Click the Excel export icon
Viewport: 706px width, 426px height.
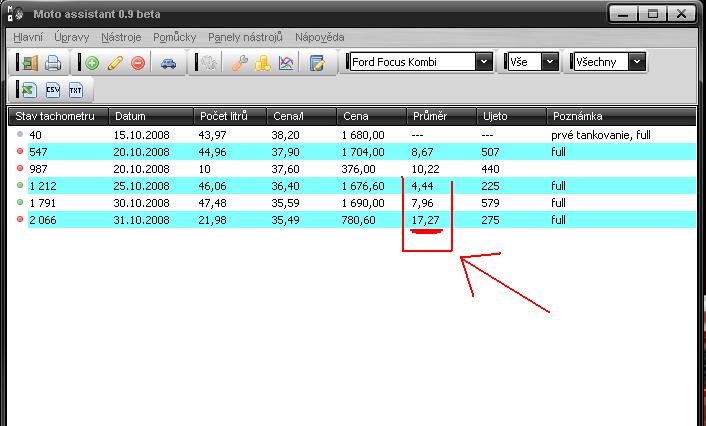(x=29, y=90)
